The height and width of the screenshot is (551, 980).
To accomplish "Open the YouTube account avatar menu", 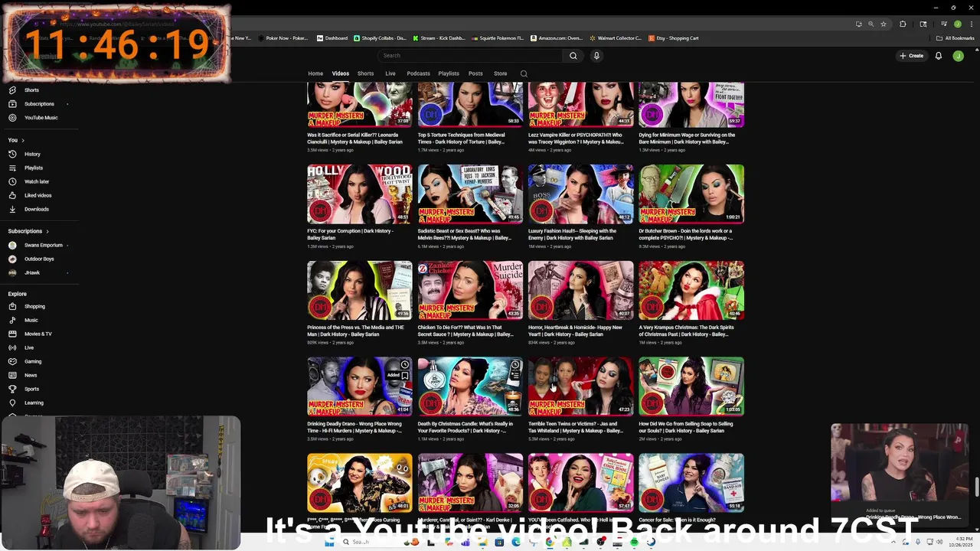I will click(958, 56).
